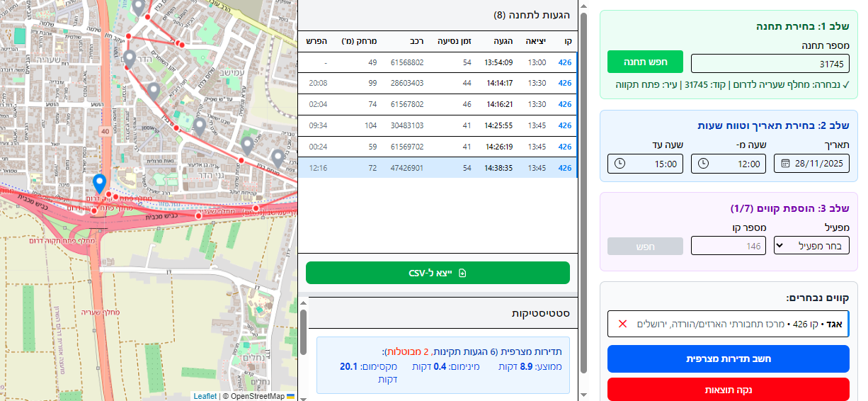Screen dimensions: 868x401
Task: Click the average value 8.9 in statistics
Action: tap(525, 366)
